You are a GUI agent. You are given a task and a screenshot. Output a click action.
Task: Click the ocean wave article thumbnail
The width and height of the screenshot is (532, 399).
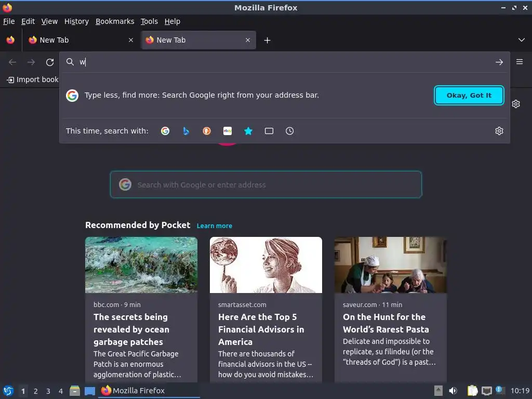tap(141, 265)
